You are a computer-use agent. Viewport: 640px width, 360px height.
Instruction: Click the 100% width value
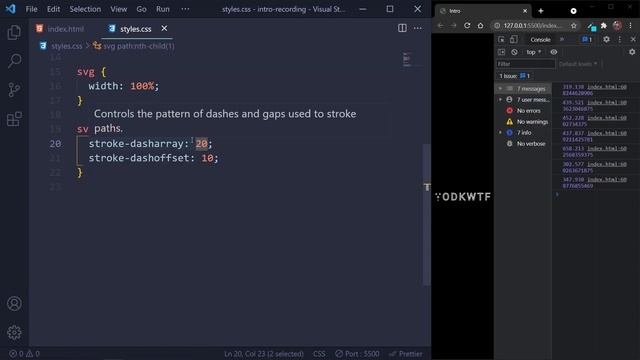click(142, 86)
